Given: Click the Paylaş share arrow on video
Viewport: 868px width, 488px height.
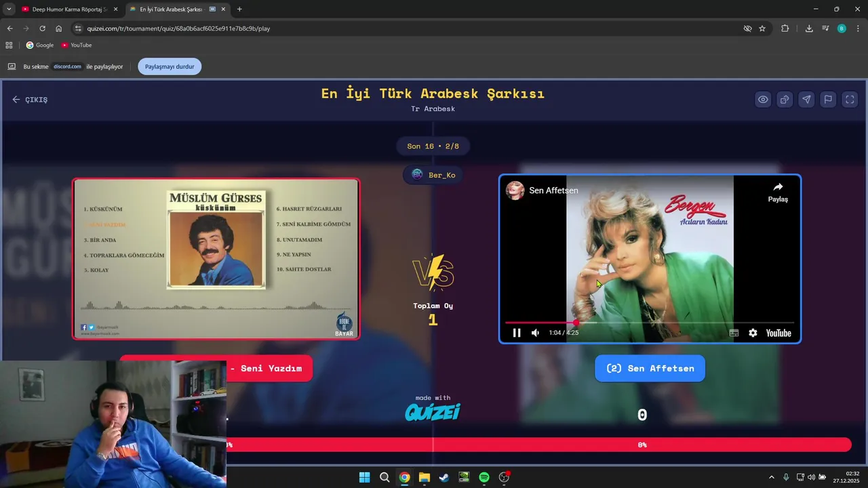Looking at the screenshot, I should [x=778, y=192].
